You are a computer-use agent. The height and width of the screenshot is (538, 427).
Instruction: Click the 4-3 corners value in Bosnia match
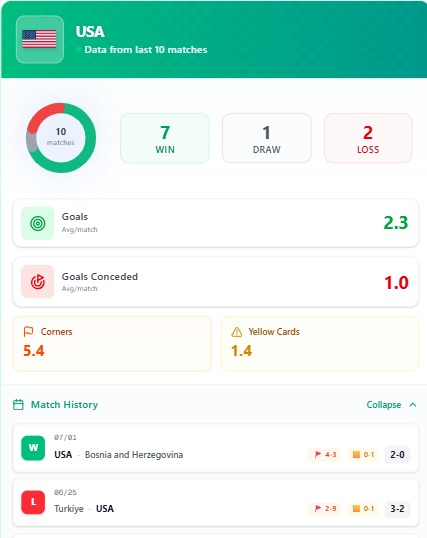coord(331,455)
